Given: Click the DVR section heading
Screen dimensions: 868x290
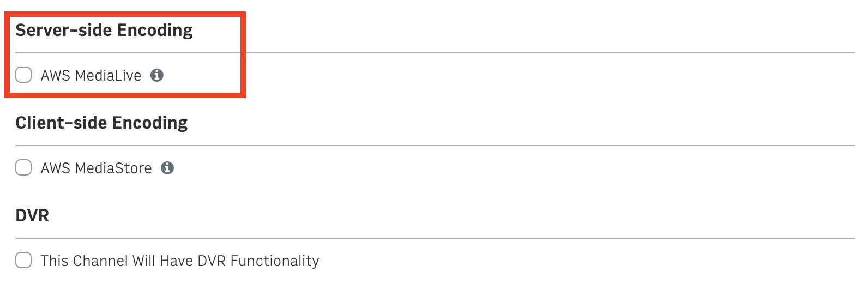Looking at the screenshot, I should 32,215.
